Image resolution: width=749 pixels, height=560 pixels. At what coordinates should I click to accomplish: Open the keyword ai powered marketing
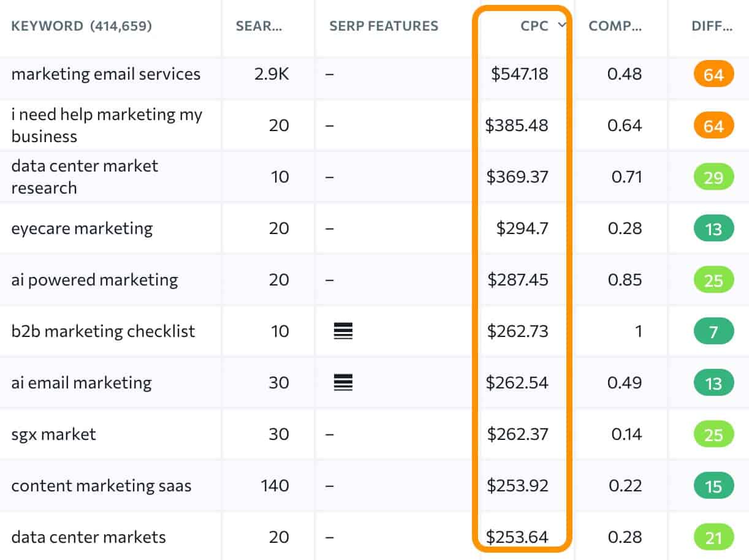coord(94,279)
